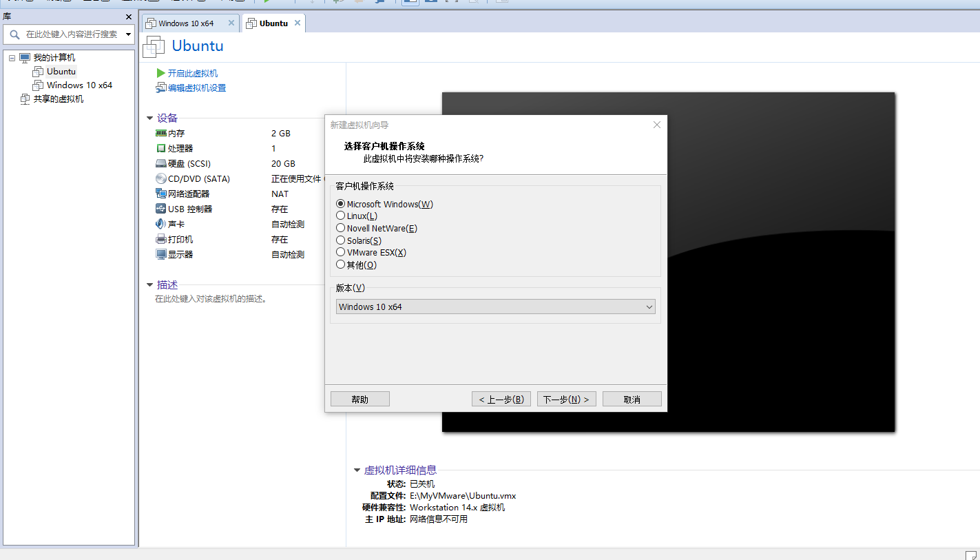Collapse the 描述 section
Image resolution: width=980 pixels, height=560 pixels.
pos(149,285)
